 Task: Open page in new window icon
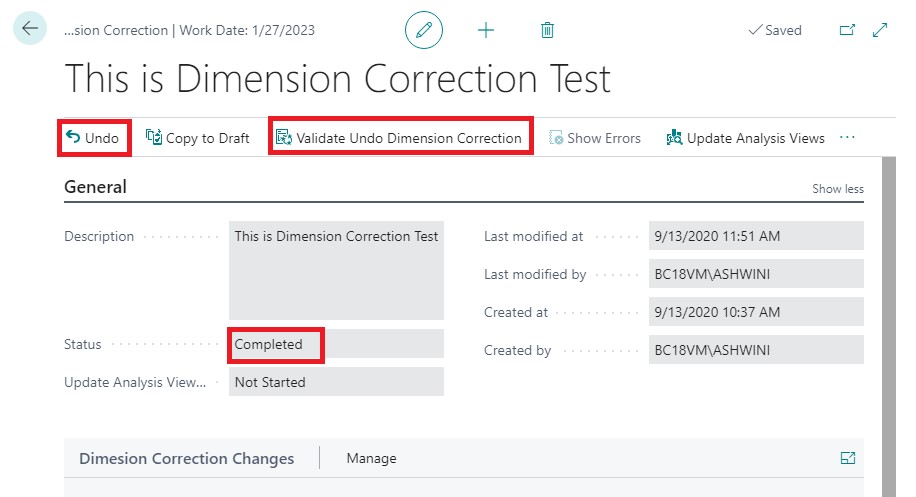[847, 30]
